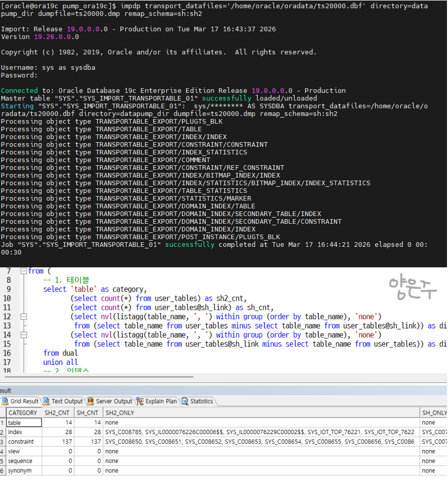
Task: Toggle the fold marker on line 14
Action: click(x=23, y=335)
